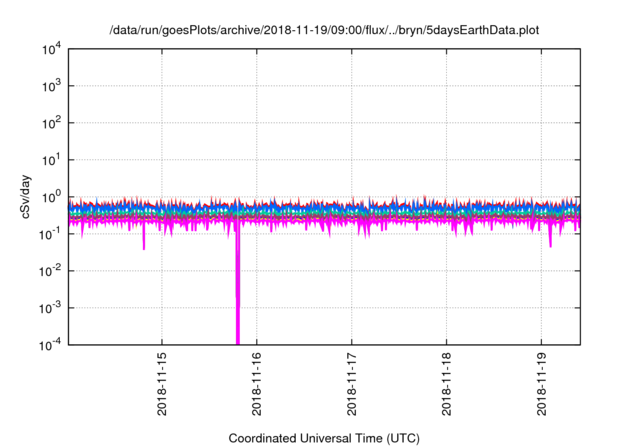Click the 2018-11-15 date tick label
640x448 pixels.
pos(162,384)
